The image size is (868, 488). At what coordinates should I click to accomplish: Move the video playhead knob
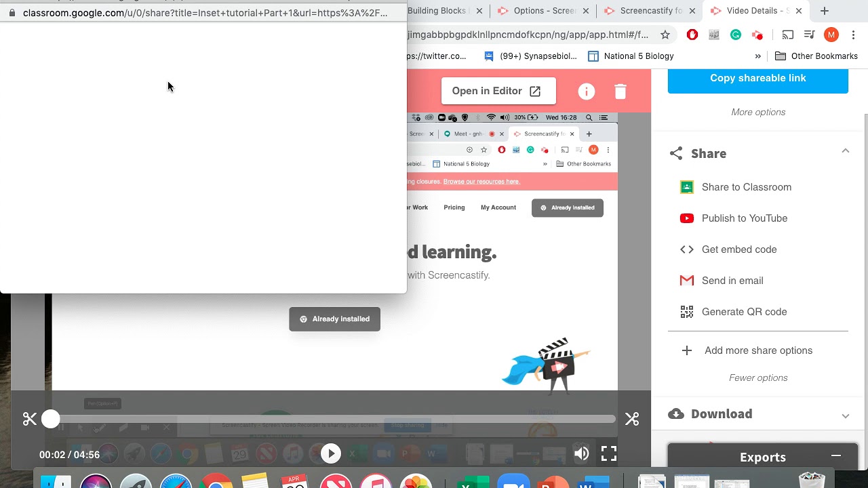(51, 419)
